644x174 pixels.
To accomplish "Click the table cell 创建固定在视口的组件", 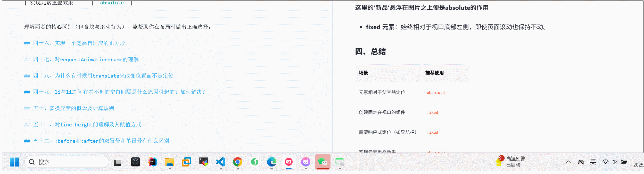I will point(382,112).
